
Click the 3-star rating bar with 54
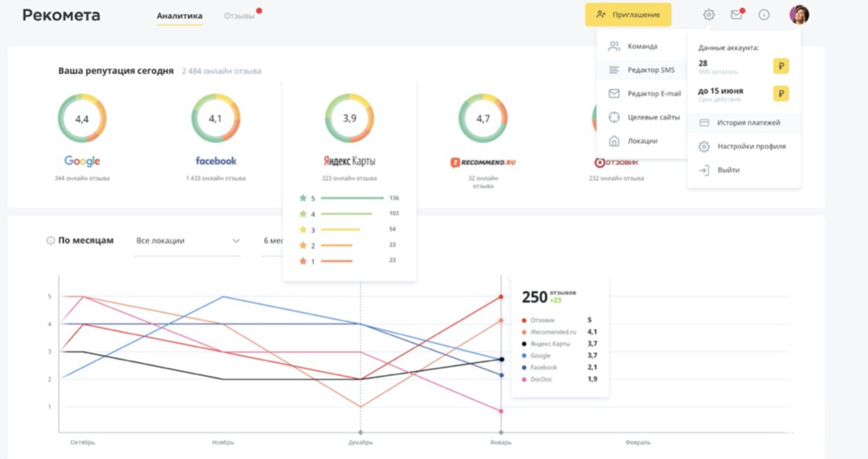340,229
